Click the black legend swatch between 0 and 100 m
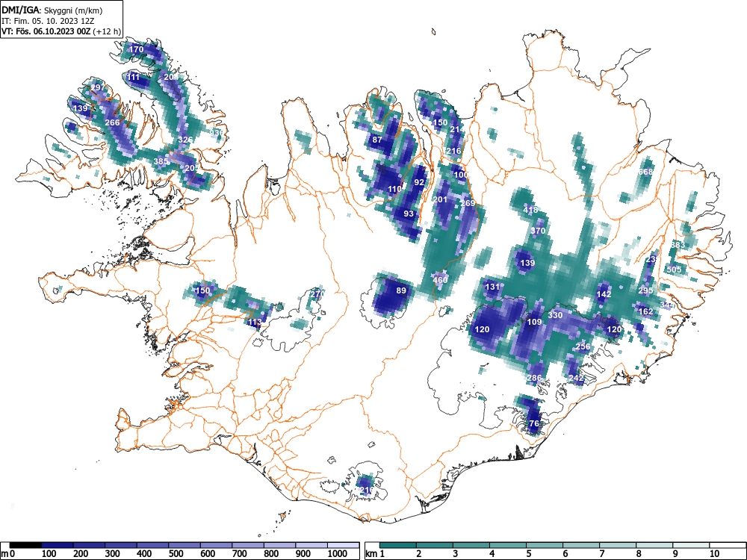747x560 pixels. (x=25, y=545)
